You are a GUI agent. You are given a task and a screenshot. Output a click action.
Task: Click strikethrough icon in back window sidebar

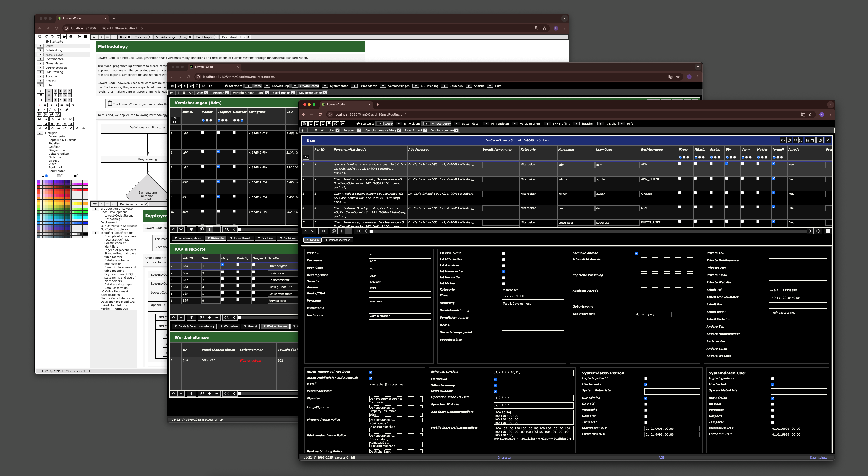pyautogui.click(x=55, y=110)
